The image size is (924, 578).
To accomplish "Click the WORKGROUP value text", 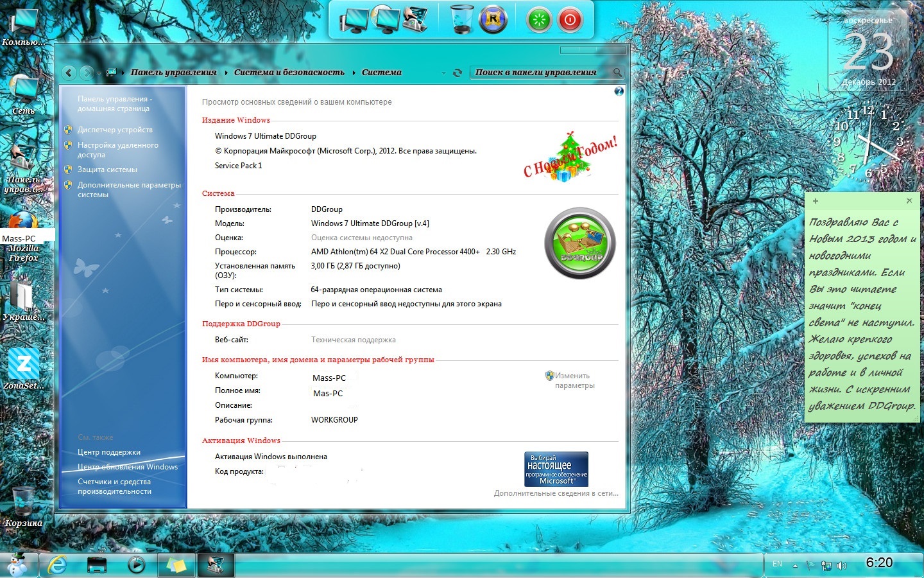I will 334,420.
